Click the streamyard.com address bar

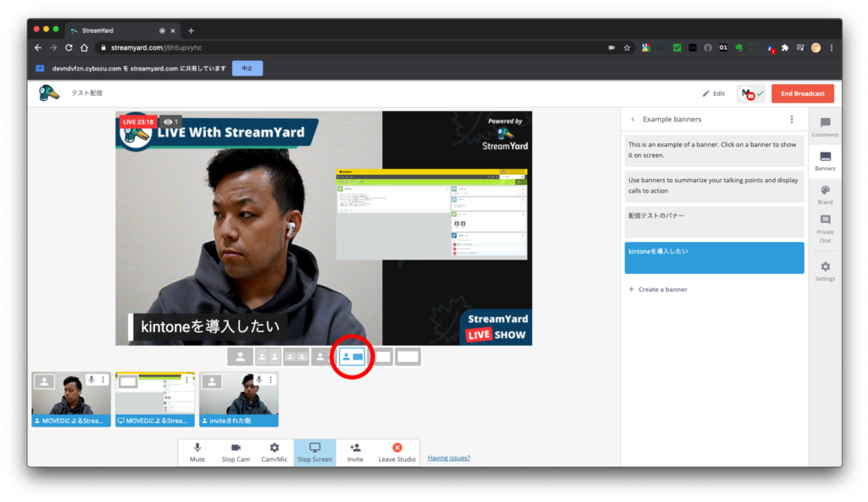pyautogui.click(x=354, y=47)
